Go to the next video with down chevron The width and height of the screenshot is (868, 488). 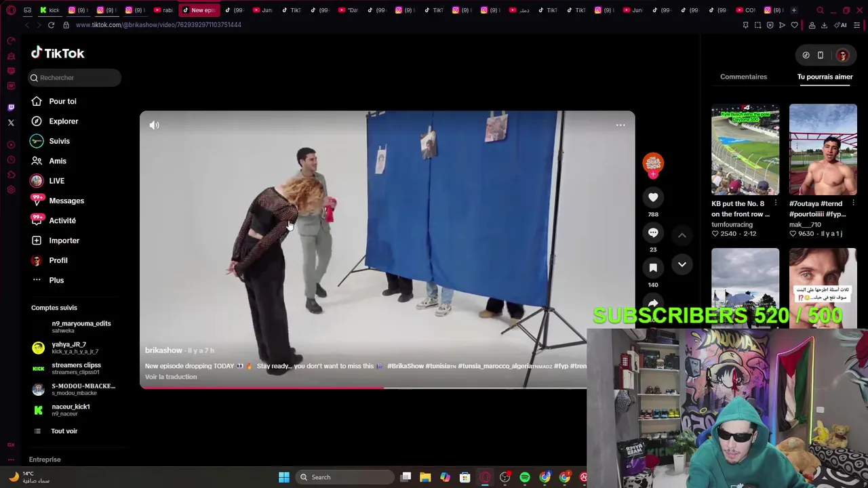682,264
